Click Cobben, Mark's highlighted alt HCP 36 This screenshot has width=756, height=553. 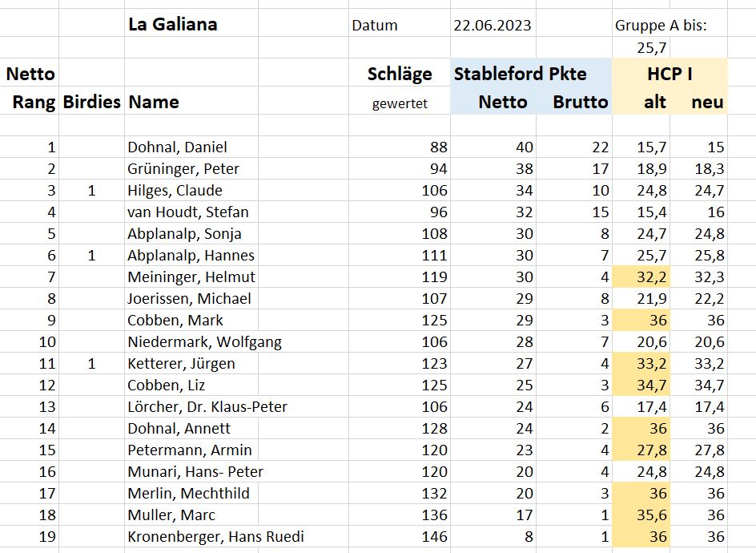tap(641, 321)
